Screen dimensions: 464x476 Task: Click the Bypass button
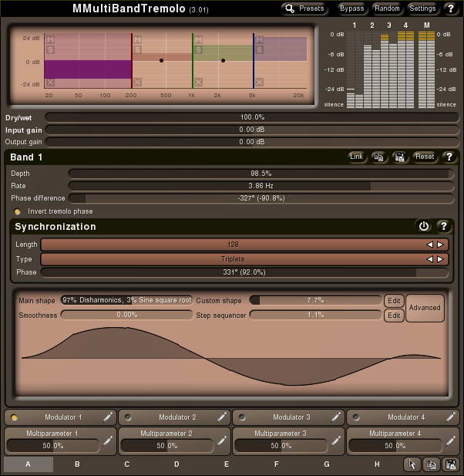pyautogui.click(x=351, y=8)
